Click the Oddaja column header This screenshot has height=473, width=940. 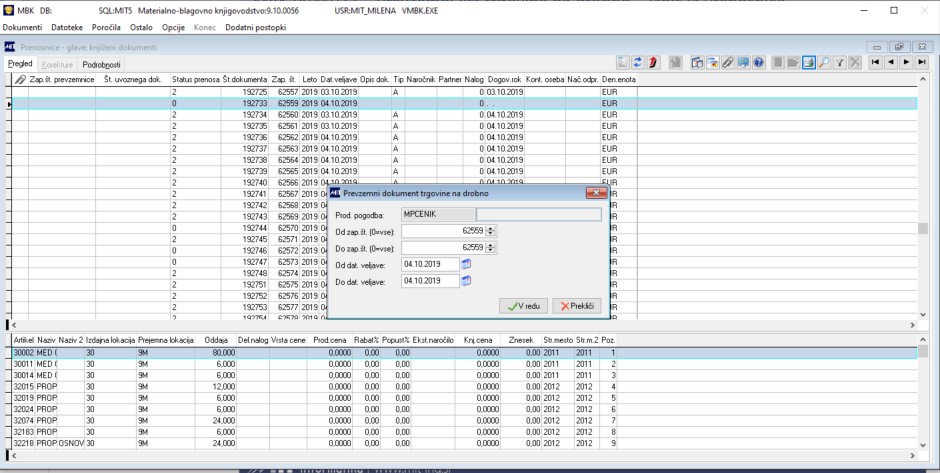pos(216,340)
